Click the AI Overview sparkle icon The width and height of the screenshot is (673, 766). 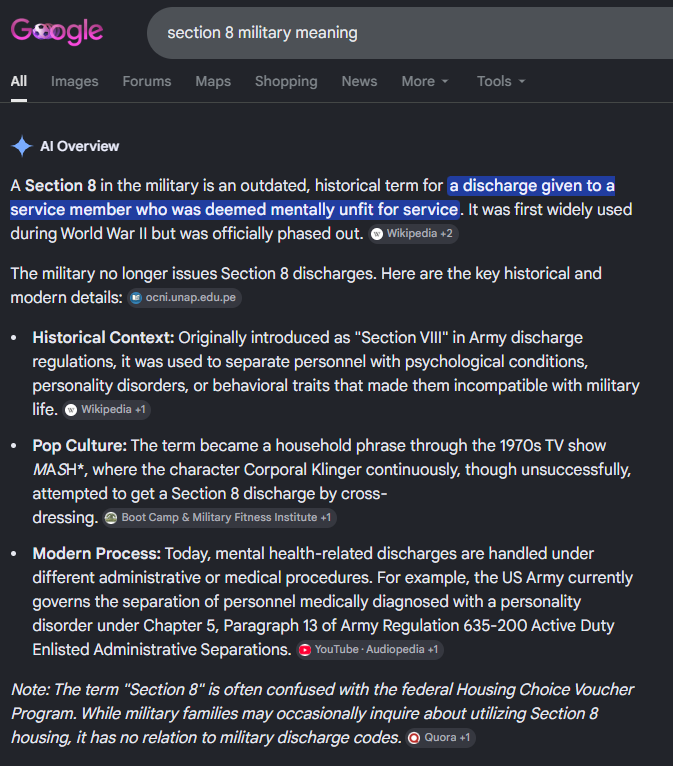[x=22, y=146]
